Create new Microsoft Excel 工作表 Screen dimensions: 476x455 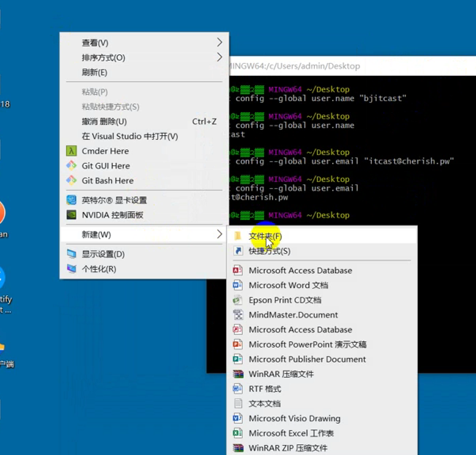(x=322, y=433)
